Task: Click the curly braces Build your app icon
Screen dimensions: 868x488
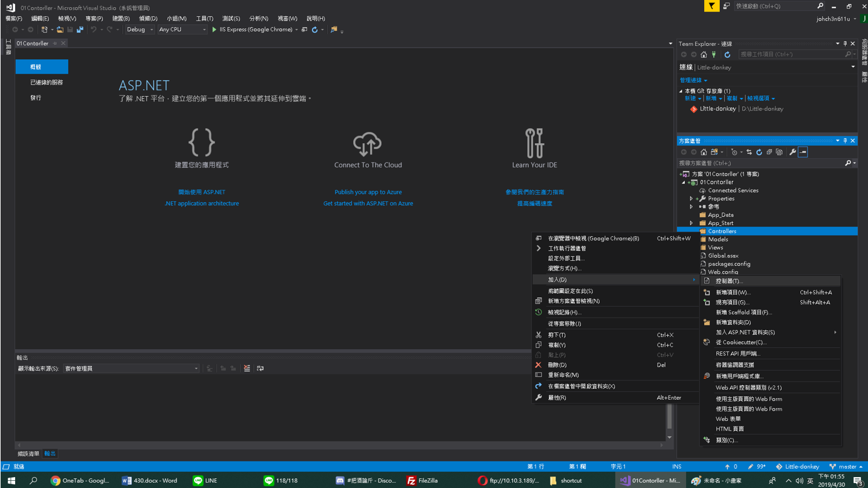Action: click(201, 143)
